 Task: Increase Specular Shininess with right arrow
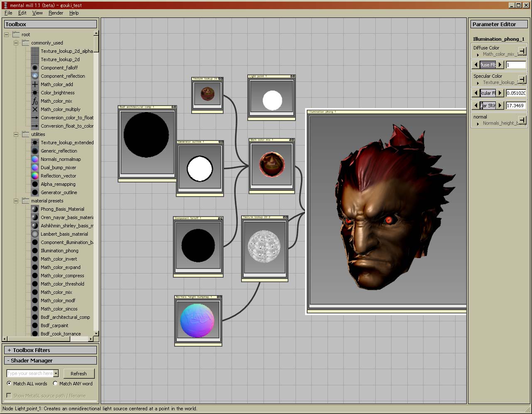pos(500,106)
